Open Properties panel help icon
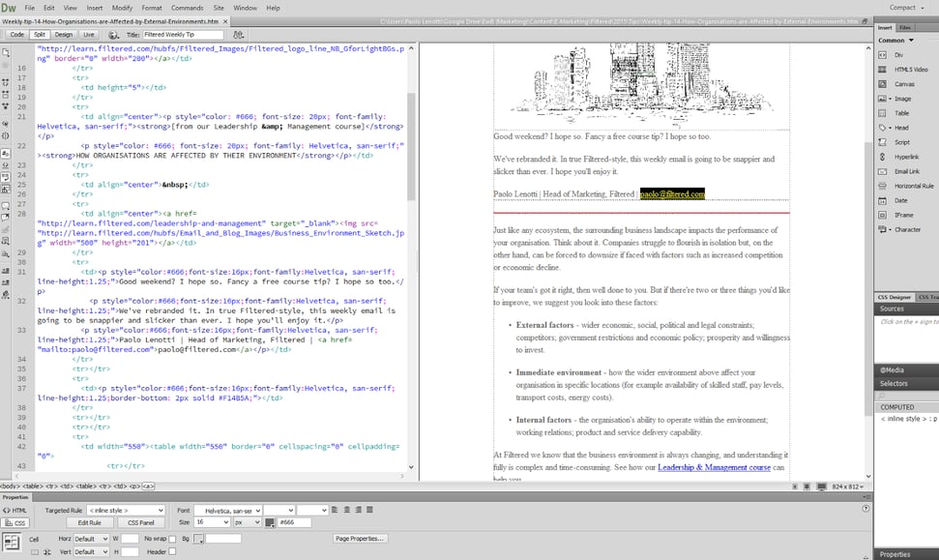Screen dimensions: 939x560 click(x=866, y=509)
